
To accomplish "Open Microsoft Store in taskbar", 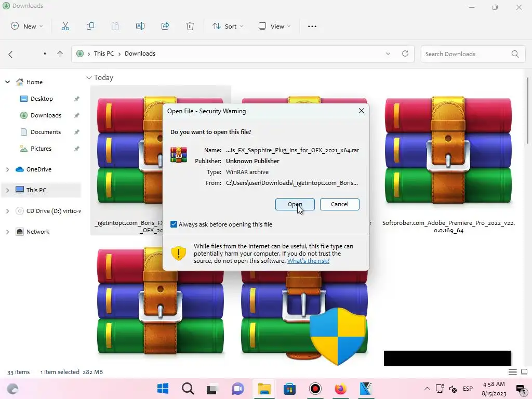I will [289, 389].
